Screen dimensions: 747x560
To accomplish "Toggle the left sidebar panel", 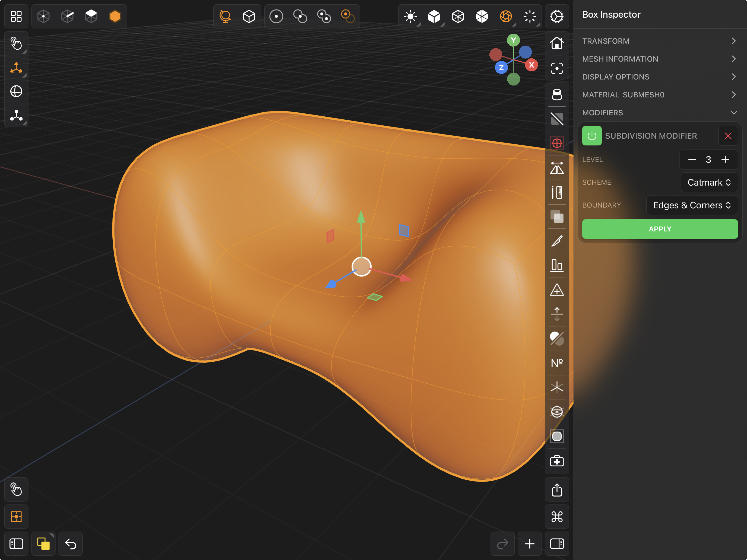I will pyautogui.click(x=16, y=544).
